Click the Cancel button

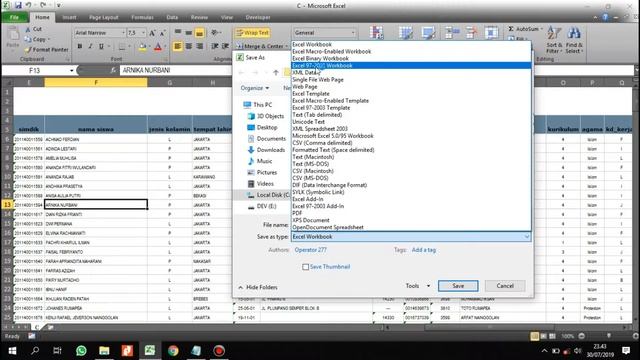tap(505, 286)
